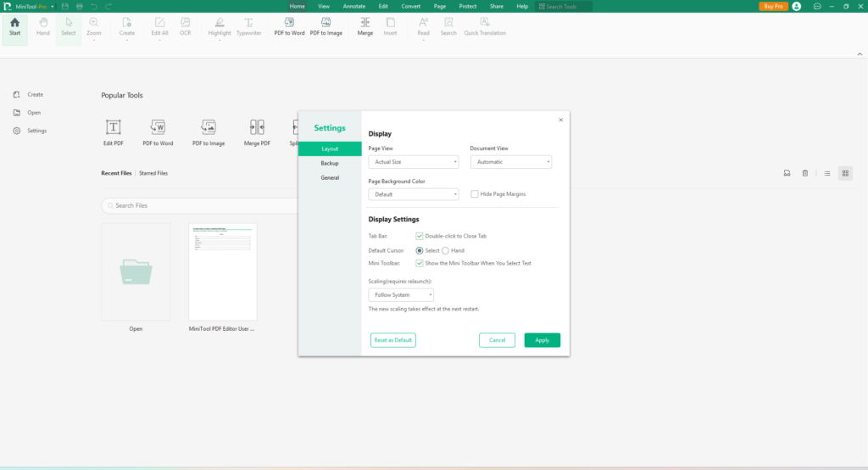Open the Merge tool in the ribbon
The height and width of the screenshot is (470, 868).
click(x=364, y=26)
